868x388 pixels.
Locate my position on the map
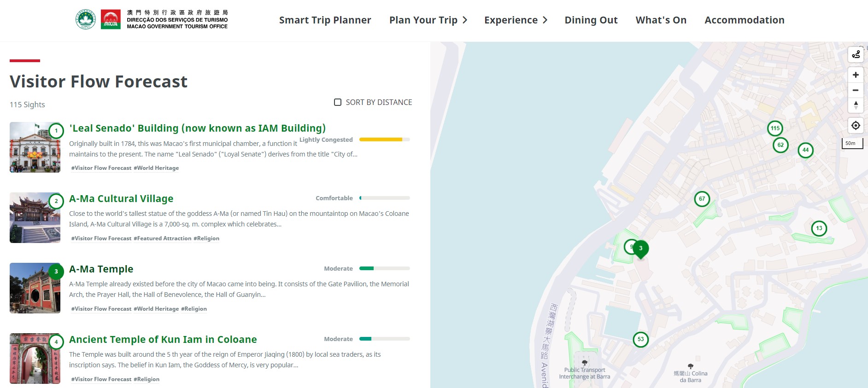tap(856, 125)
